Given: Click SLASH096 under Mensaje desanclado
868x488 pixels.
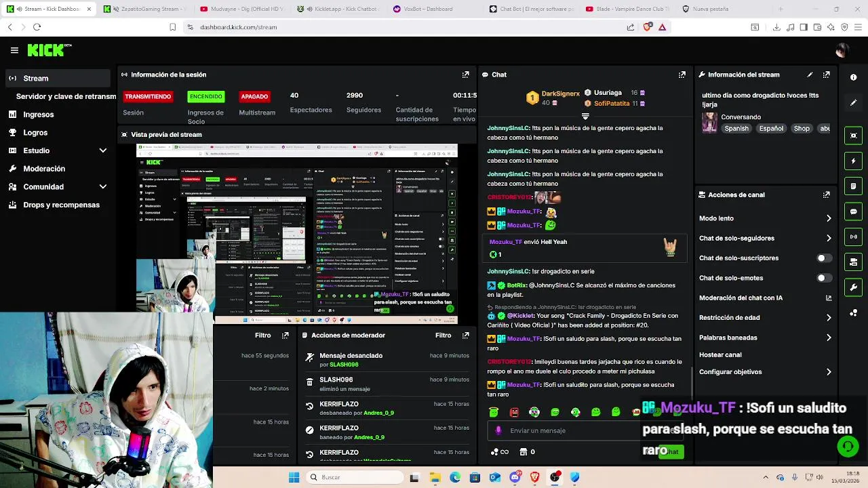Looking at the screenshot, I should pos(344,365).
